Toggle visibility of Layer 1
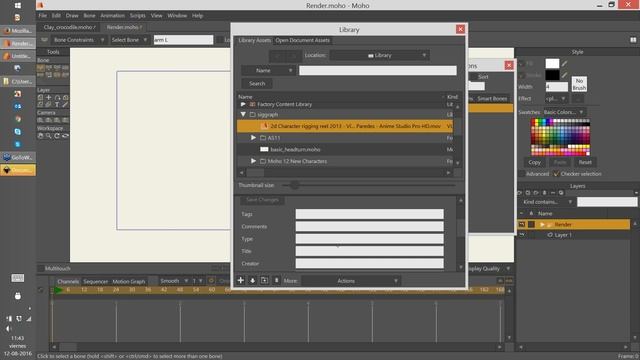 [522, 235]
